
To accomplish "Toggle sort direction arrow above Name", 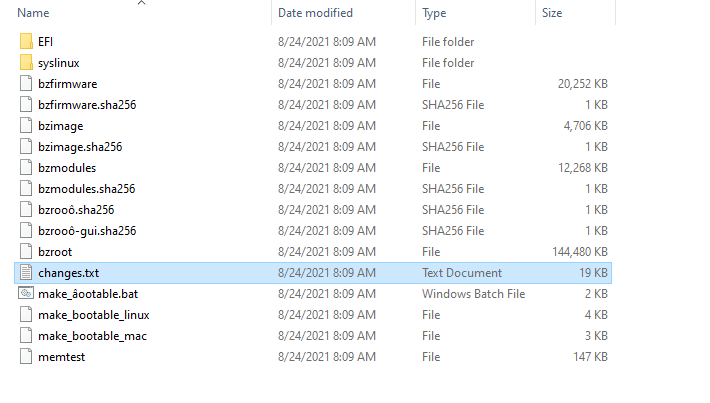I will tap(141, 3).
